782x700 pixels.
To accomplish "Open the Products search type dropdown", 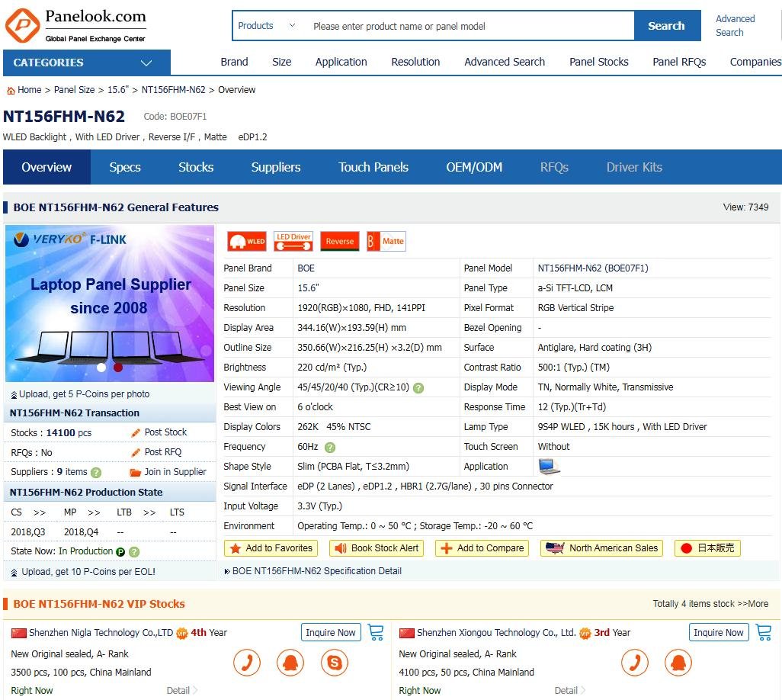I will [267, 26].
